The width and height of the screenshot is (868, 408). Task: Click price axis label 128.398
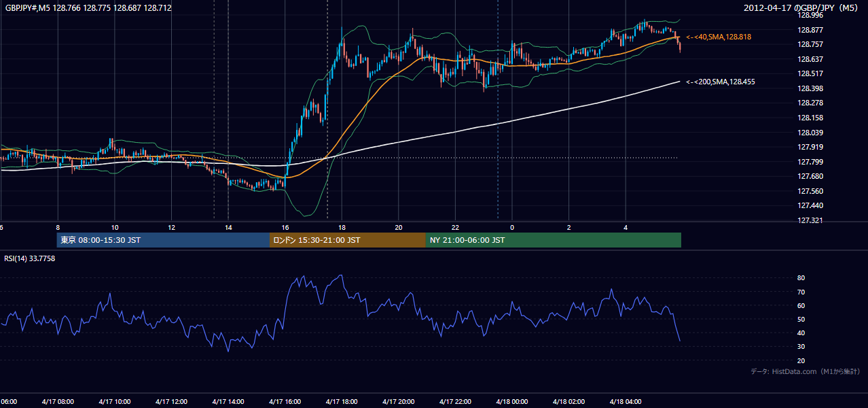[x=810, y=88]
